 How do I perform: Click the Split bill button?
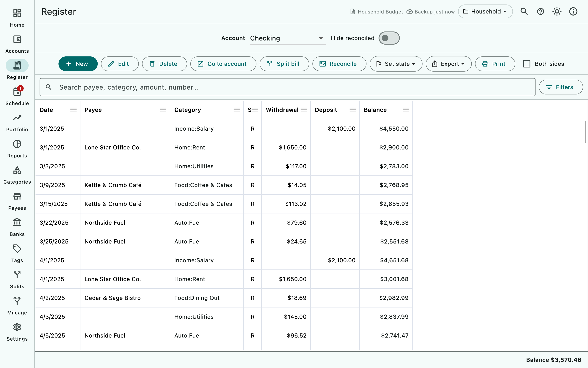click(284, 64)
